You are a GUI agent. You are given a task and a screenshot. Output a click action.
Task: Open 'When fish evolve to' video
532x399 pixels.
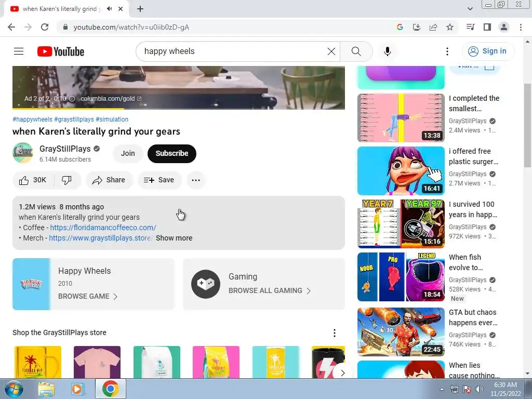pos(401,277)
